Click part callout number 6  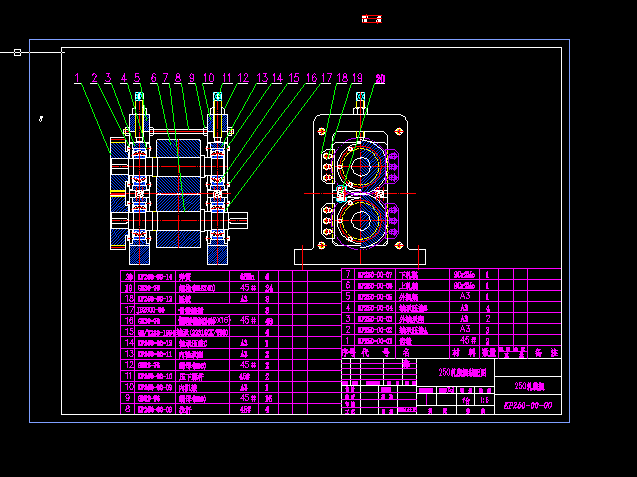153,77
